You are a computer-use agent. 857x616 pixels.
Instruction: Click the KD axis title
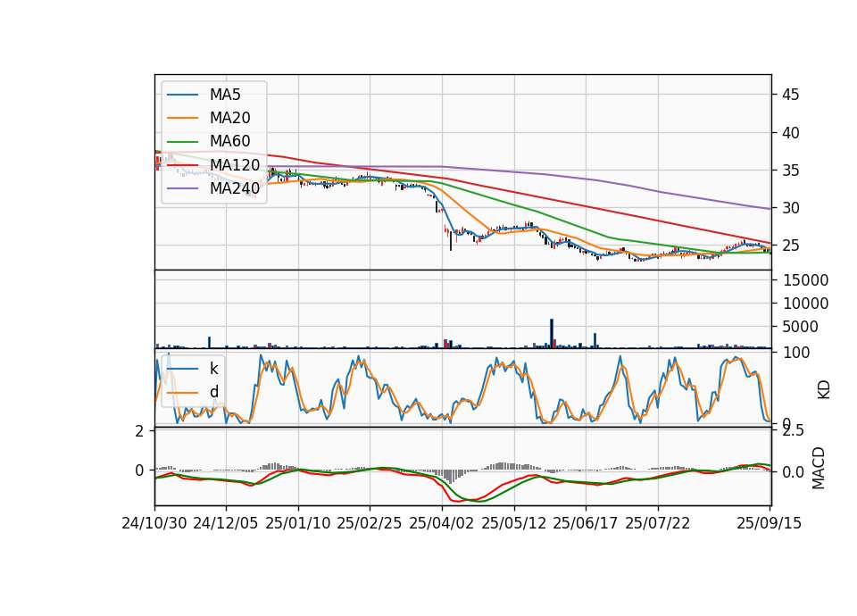point(824,389)
